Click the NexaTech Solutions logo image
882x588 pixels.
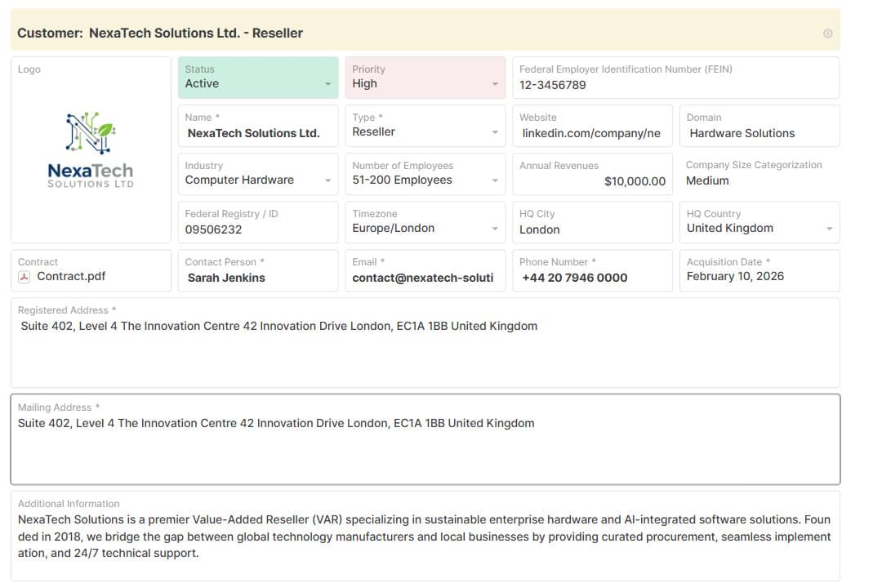click(x=91, y=150)
